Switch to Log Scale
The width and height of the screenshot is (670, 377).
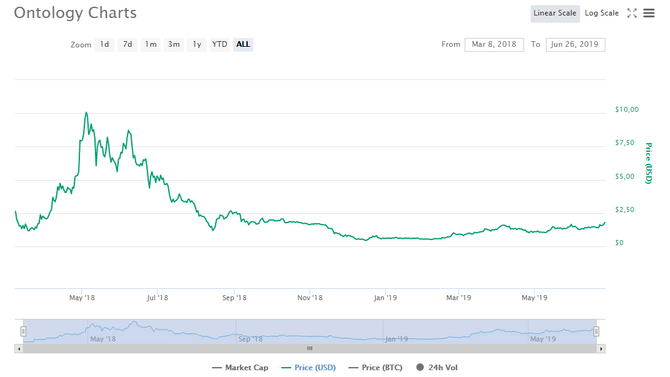pyautogui.click(x=601, y=13)
